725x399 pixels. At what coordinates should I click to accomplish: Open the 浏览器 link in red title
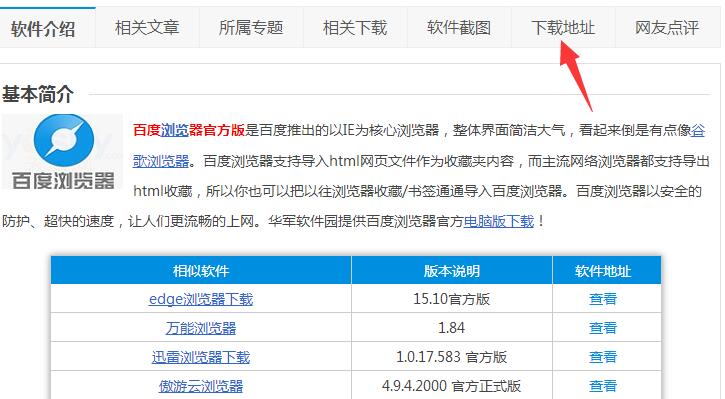coord(175,130)
